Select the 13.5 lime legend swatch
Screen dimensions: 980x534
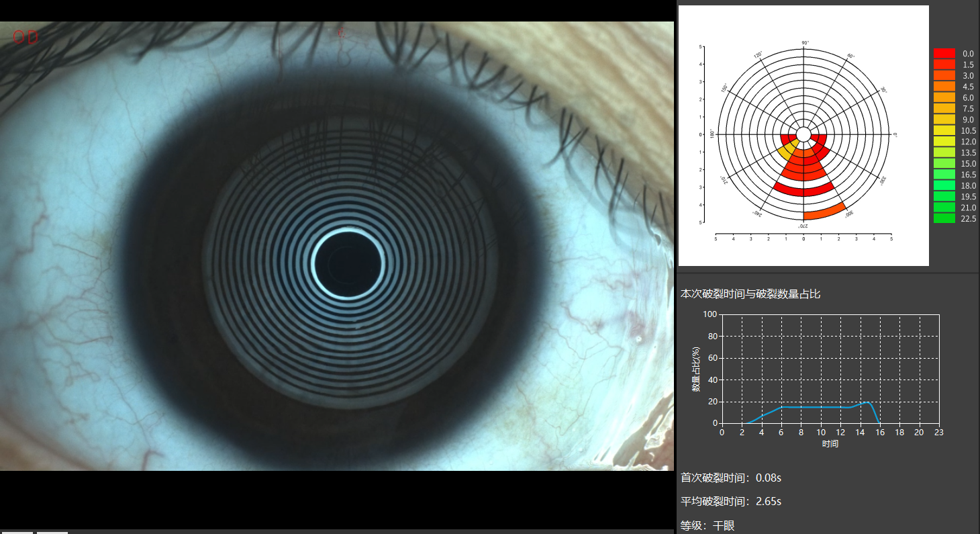944,152
